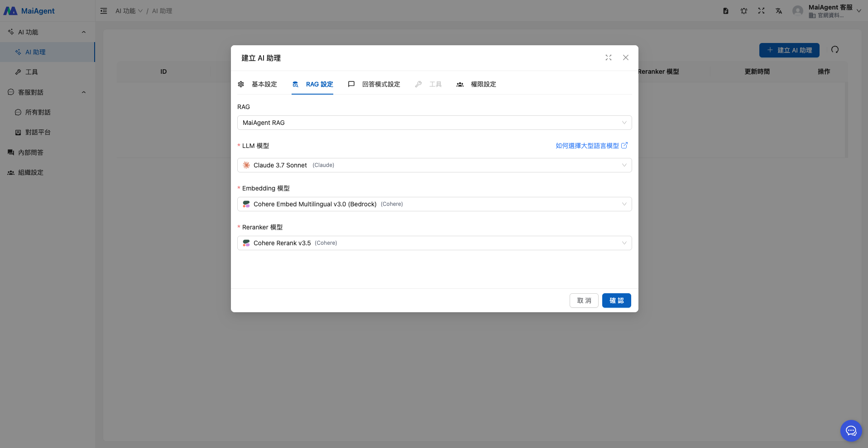868x448 pixels.
Task: Expand the Embedding 模型 dropdown
Action: pyautogui.click(x=434, y=204)
